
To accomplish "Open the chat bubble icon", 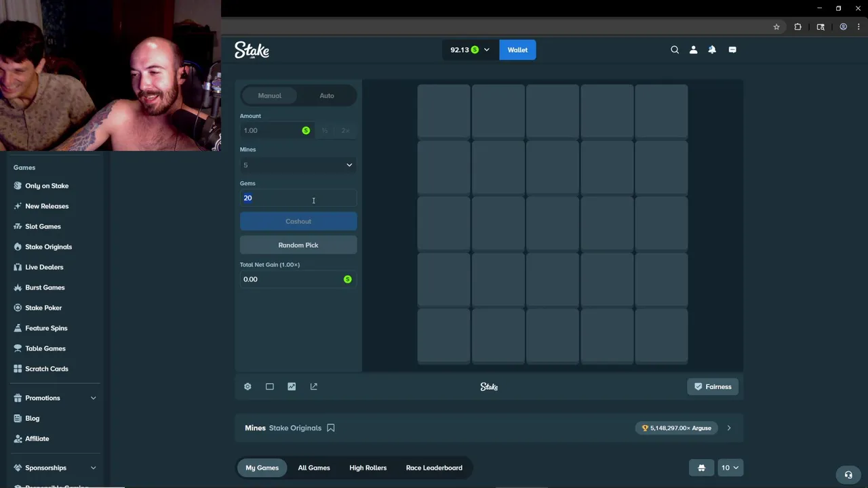I will click(x=732, y=49).
